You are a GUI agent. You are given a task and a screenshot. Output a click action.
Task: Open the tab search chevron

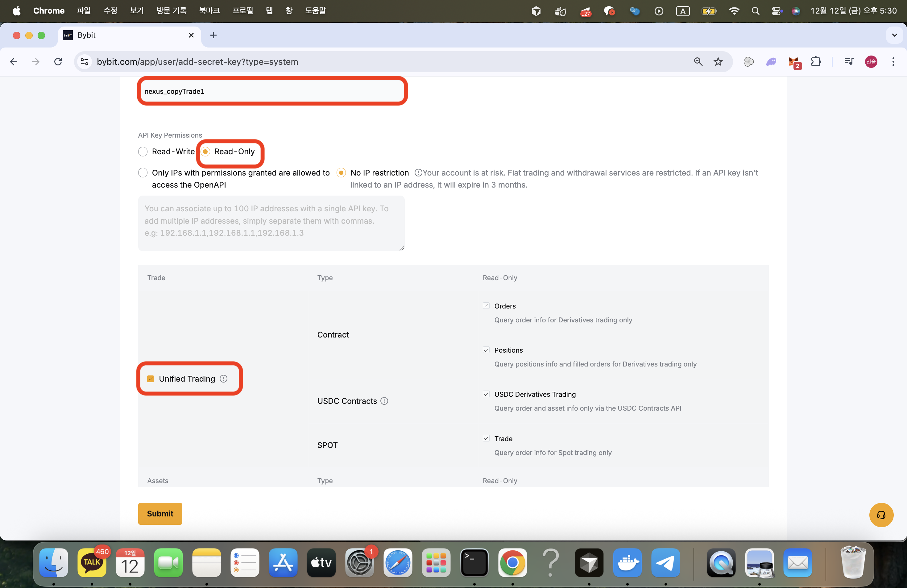(894, 35)
